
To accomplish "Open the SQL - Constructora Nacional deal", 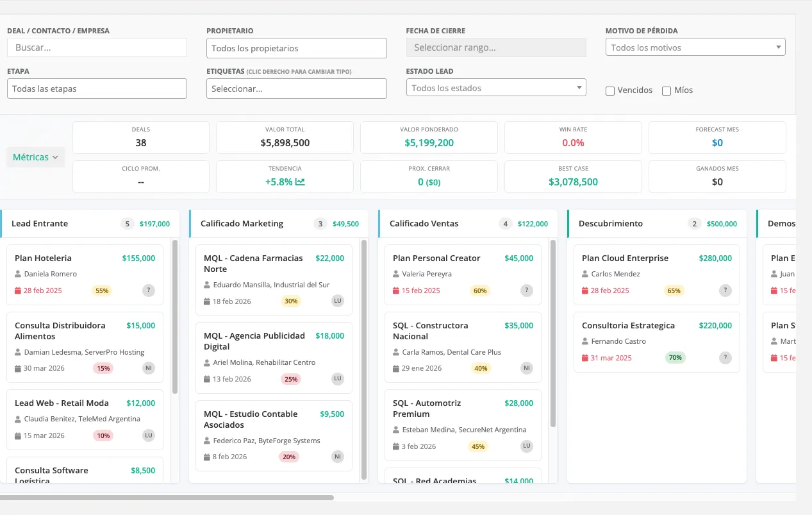I will 463,347.
